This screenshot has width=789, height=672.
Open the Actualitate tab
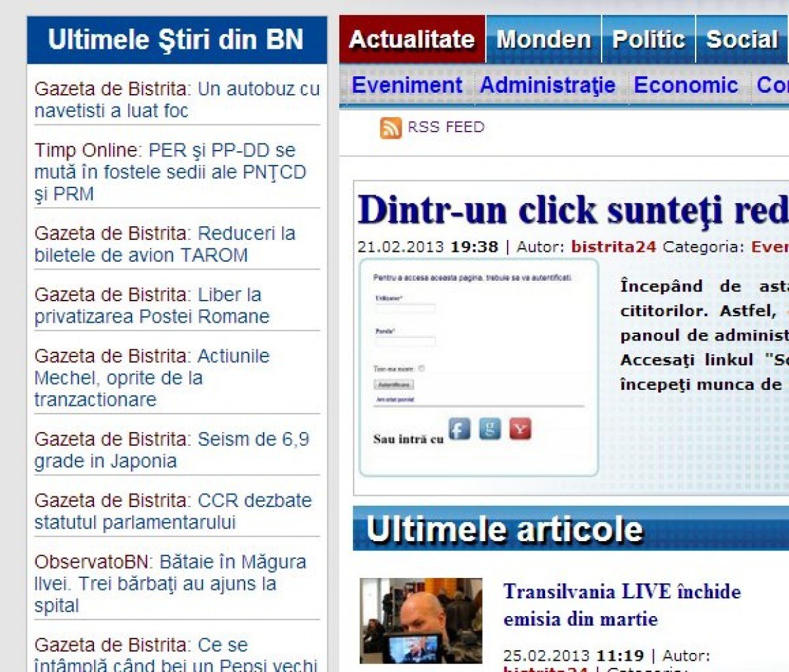tap(412, 39)
